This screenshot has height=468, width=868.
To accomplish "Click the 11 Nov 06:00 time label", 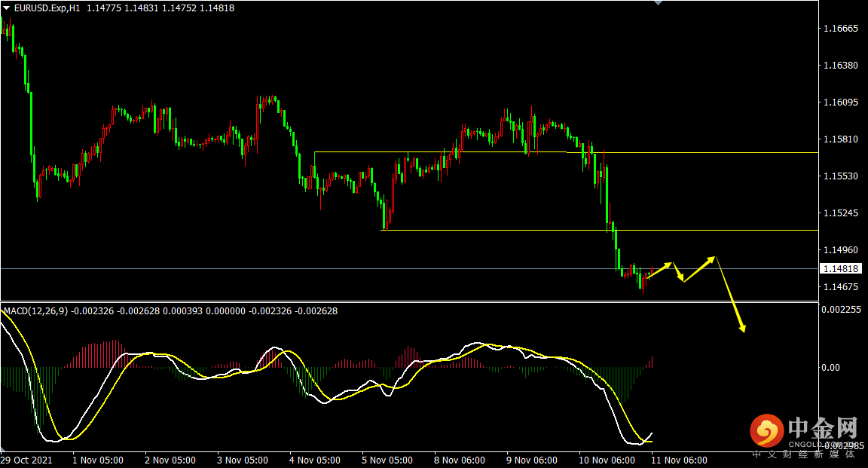I will (x=679, y=460).
